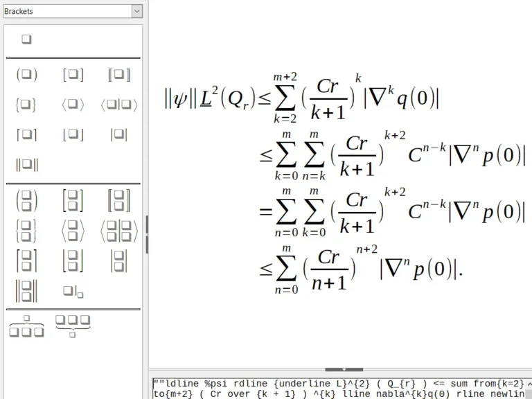The width and height of the screenshot is (532, 399).
Task: Insert scalable single lines
Action: pos(118,261)
